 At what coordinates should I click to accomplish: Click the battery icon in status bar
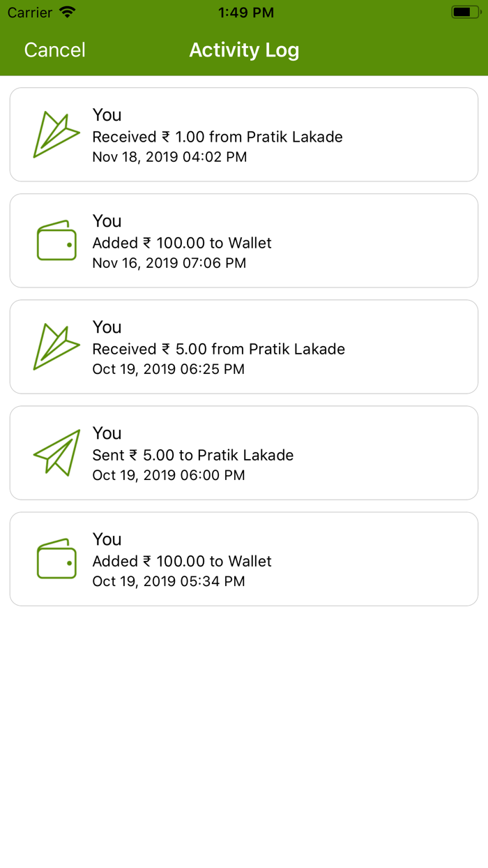tap(464, 13)
